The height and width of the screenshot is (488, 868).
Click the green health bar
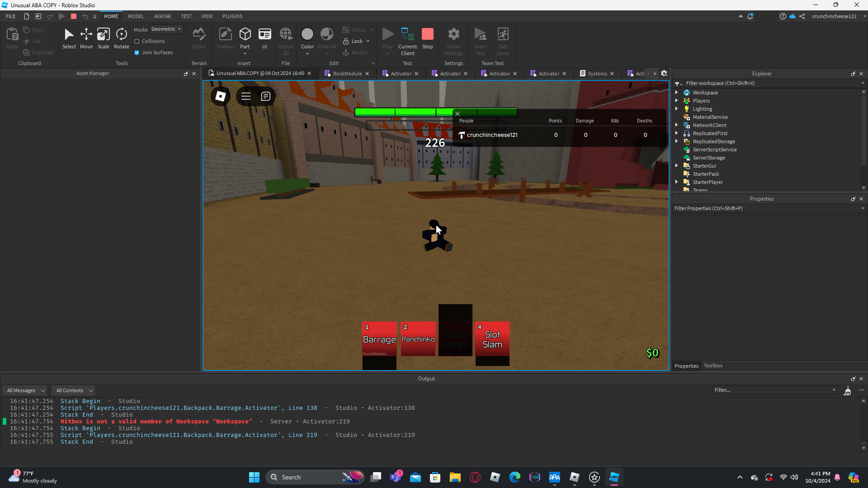click(x=436, y=112)
